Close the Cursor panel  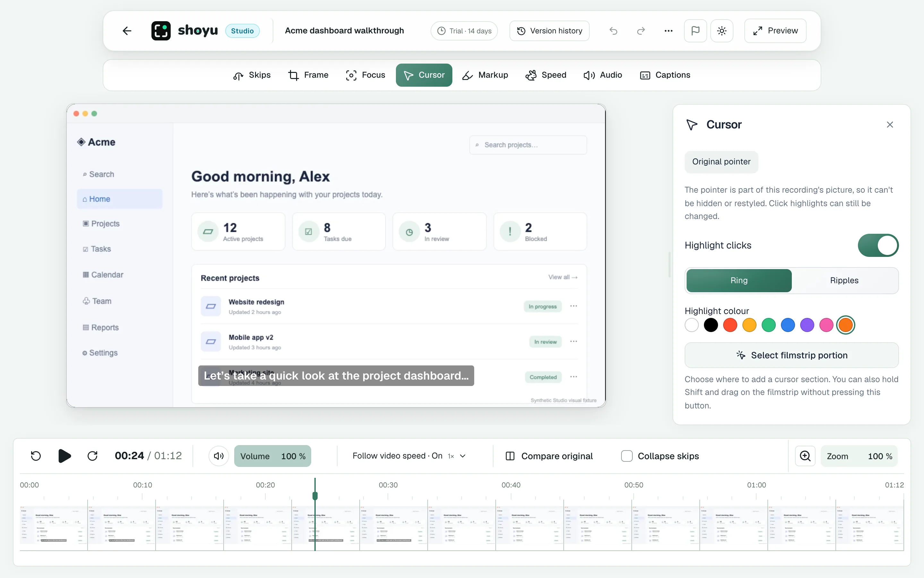(x=890, y=125)
